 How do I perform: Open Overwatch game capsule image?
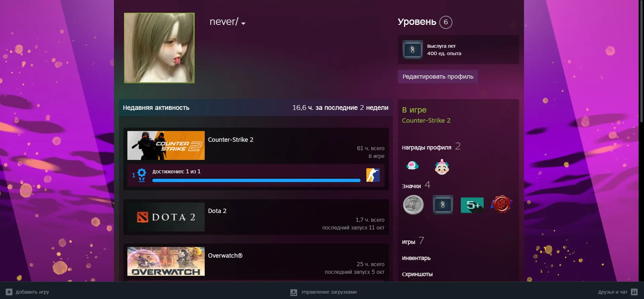pyautogui.click(x=166, y=261)
